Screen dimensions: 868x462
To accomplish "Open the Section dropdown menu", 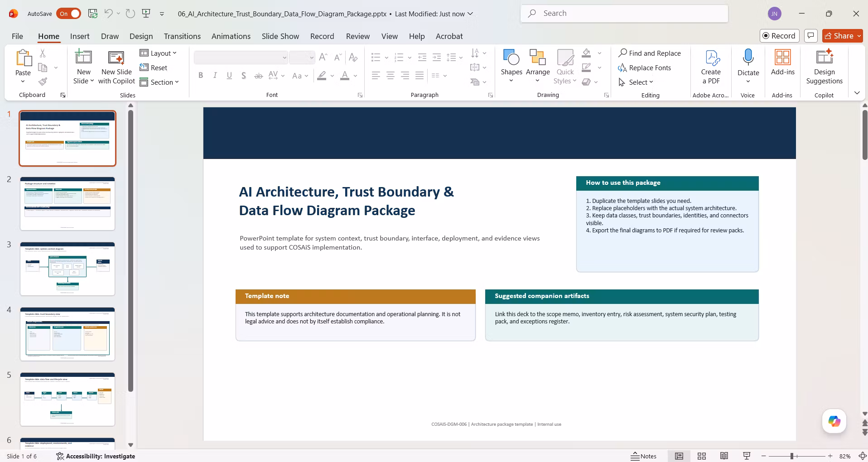I will (x=159, y=82).
